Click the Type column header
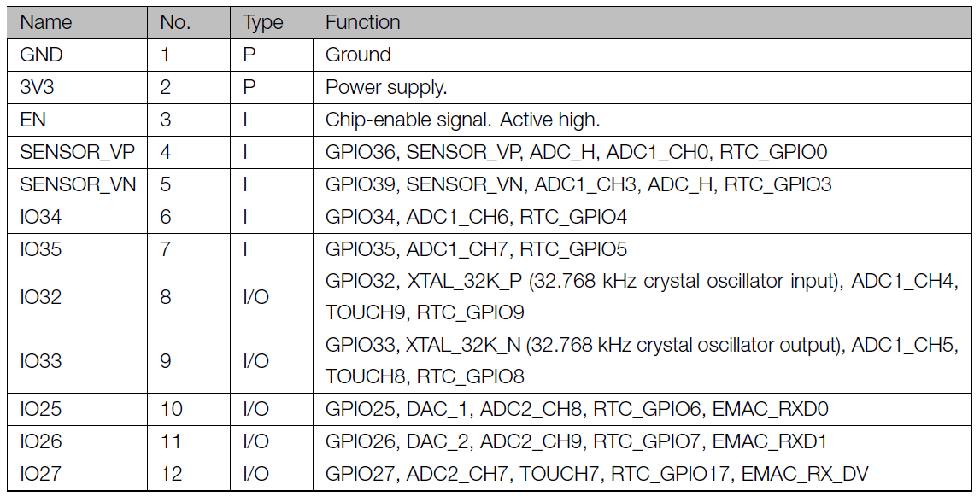Viewport: 980px width, 502px height. 262,22
